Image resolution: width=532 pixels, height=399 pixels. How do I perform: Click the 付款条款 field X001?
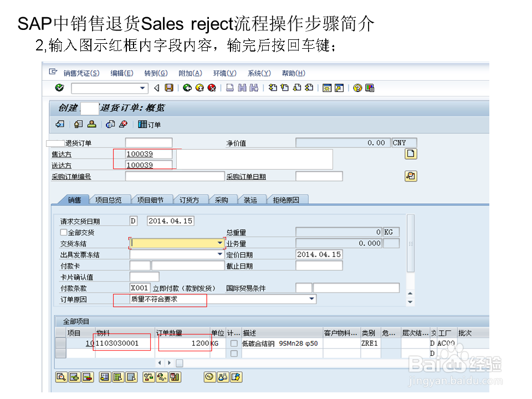click(x=140, y=288)
